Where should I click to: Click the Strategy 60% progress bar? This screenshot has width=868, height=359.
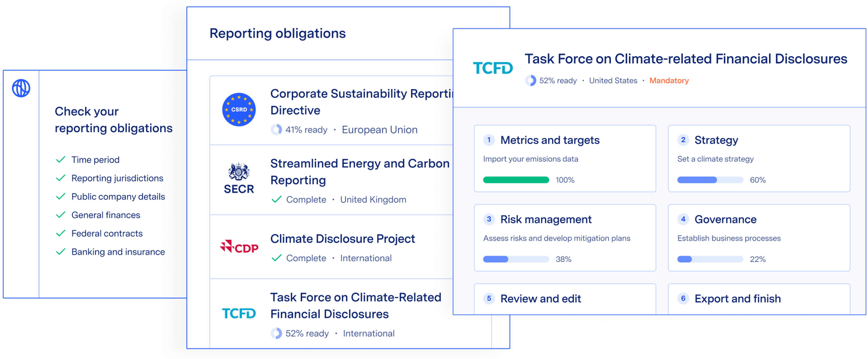click(710, 180)
